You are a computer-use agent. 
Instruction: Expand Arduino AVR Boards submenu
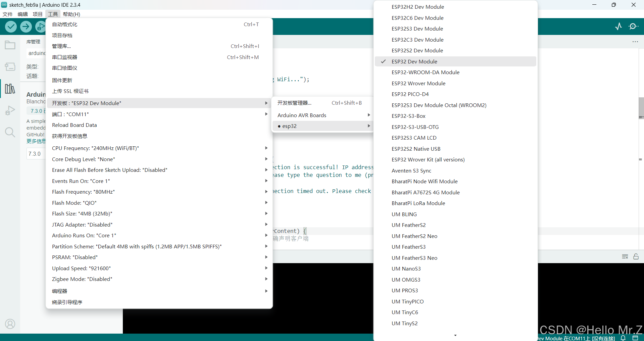coord(323,115)
